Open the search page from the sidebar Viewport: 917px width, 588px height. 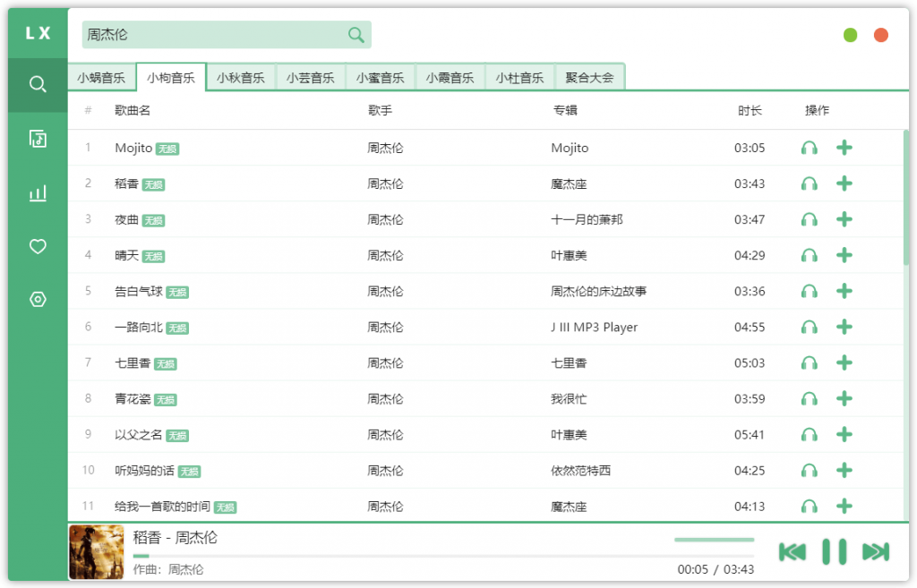tap(37, 86)
